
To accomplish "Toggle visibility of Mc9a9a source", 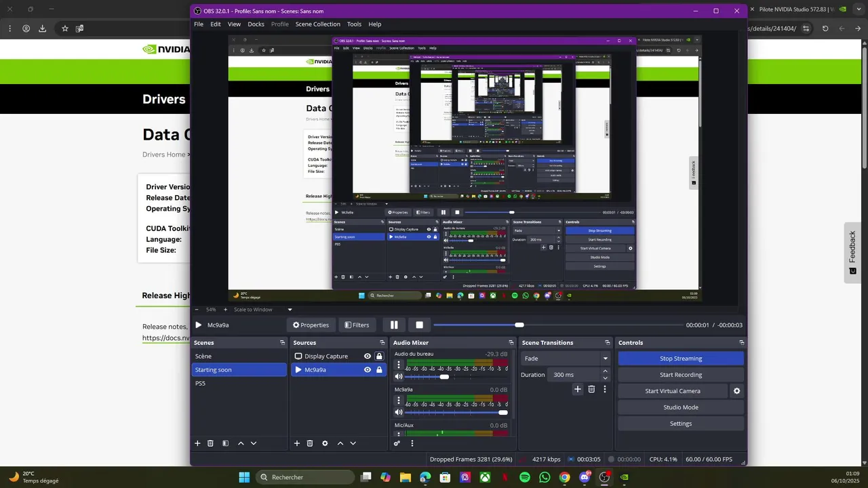I will (x=368, y=370).
